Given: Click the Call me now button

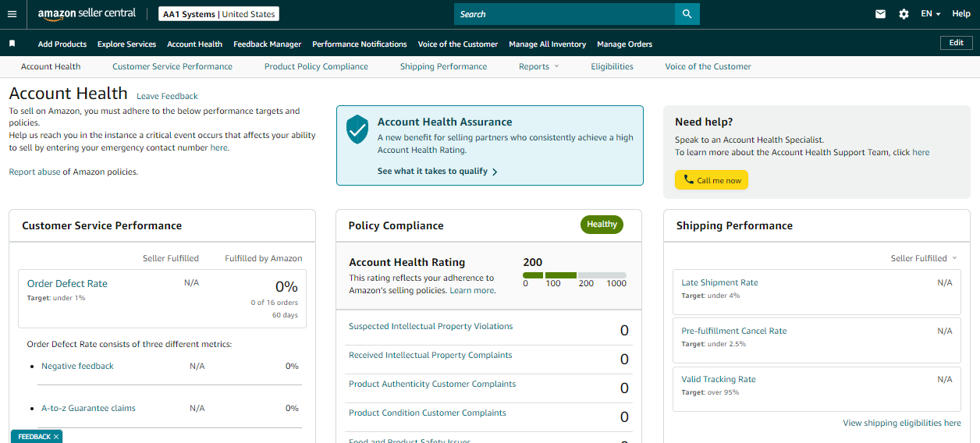Looking at the screenshot, I should [x=712, y=180].
